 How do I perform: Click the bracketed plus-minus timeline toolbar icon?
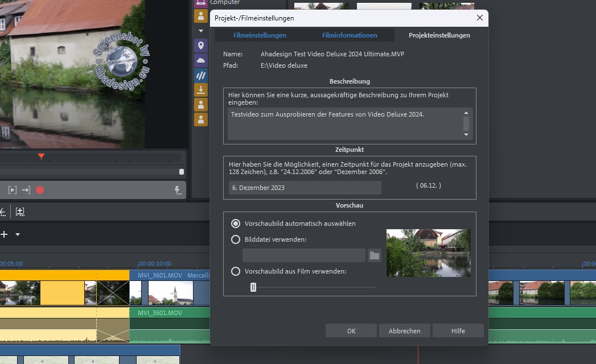click(x=20, y=212)
